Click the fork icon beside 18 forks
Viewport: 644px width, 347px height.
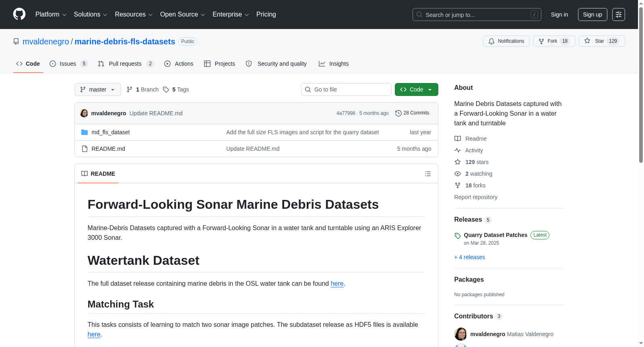pyautogui.click(x=458, y=185)
